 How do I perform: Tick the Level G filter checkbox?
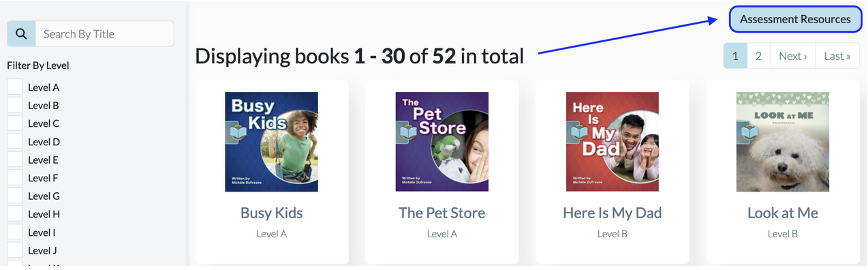pyautogui.click(x=14, y=195)
